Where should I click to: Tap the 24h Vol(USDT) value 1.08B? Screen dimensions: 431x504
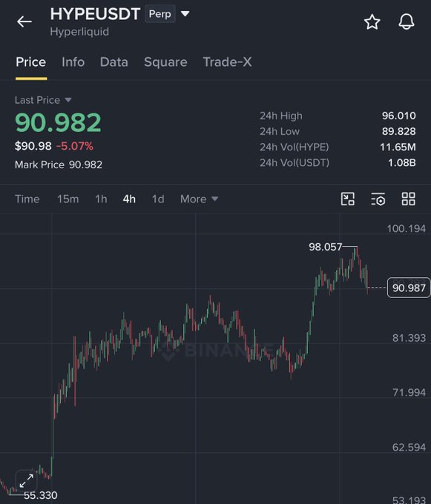pos(402,162)
